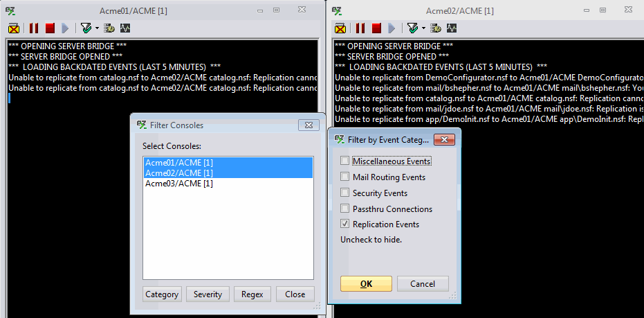Viewport: 644px width, 318px height.
Task: Stop the Acme01/ACME console with red square
Action: (x=50, y=28)
